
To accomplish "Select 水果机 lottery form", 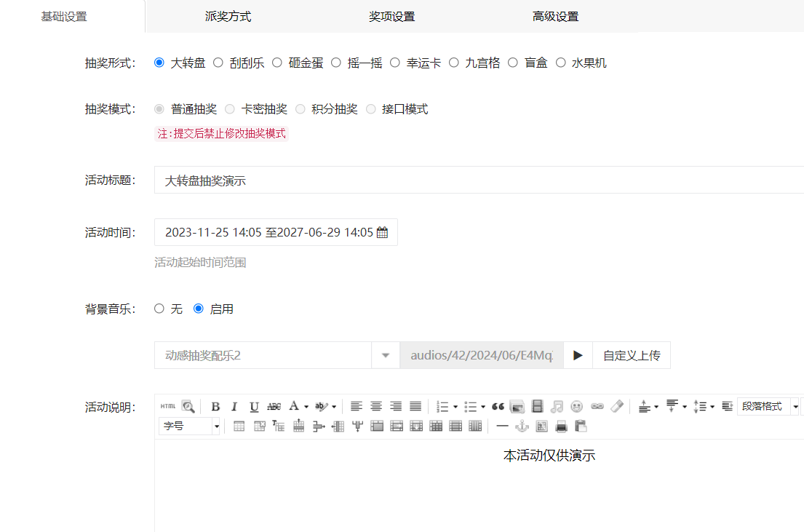I will [x=561, y=63].
